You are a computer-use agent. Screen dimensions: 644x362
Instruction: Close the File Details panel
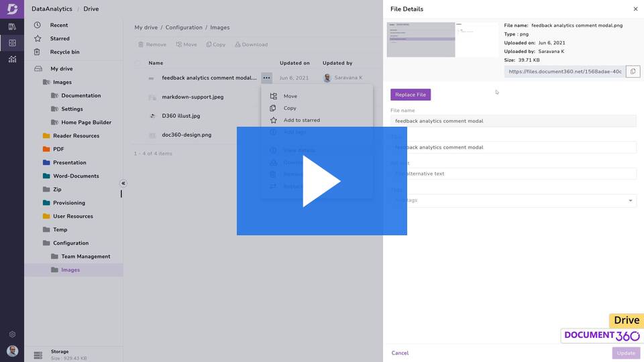pyautogui.click(x=635, y=9)
